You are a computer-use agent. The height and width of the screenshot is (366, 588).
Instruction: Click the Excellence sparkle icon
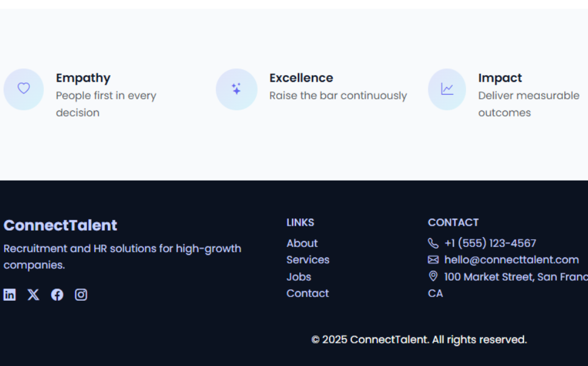coord(236,89)
